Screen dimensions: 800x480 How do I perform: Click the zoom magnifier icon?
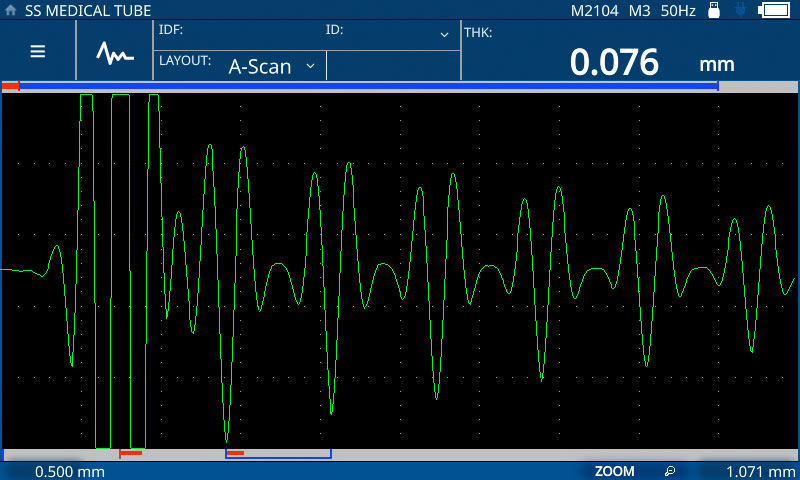click(669, 471)
